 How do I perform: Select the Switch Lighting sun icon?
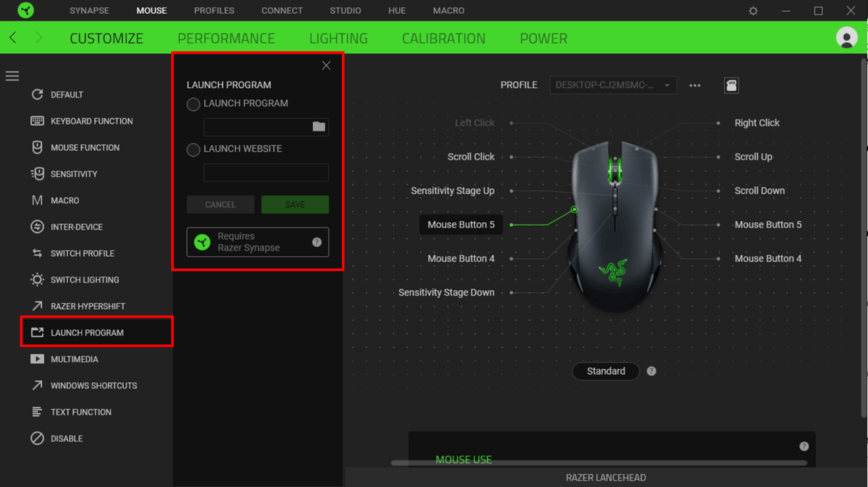[37, 280]
